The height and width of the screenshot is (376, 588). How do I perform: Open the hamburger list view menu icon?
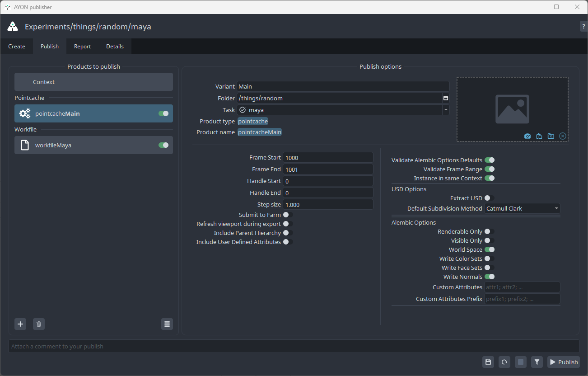coord(167,324)
